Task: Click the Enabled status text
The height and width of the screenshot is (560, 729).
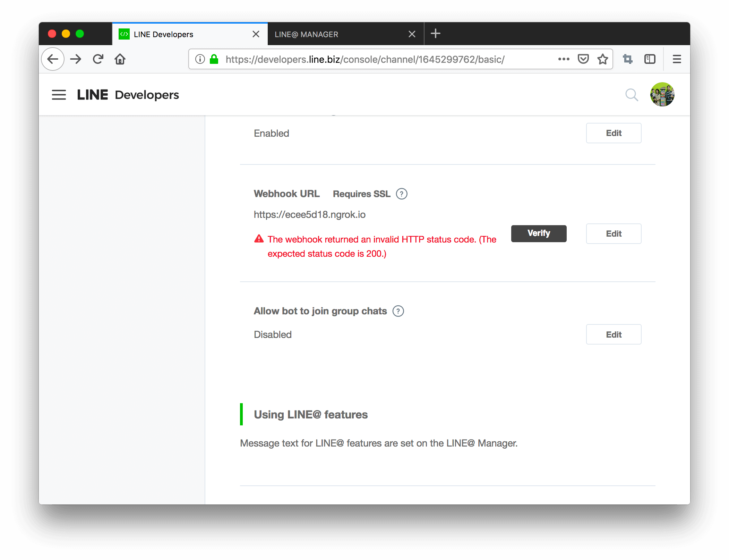Action: click(x=272, y=134)
